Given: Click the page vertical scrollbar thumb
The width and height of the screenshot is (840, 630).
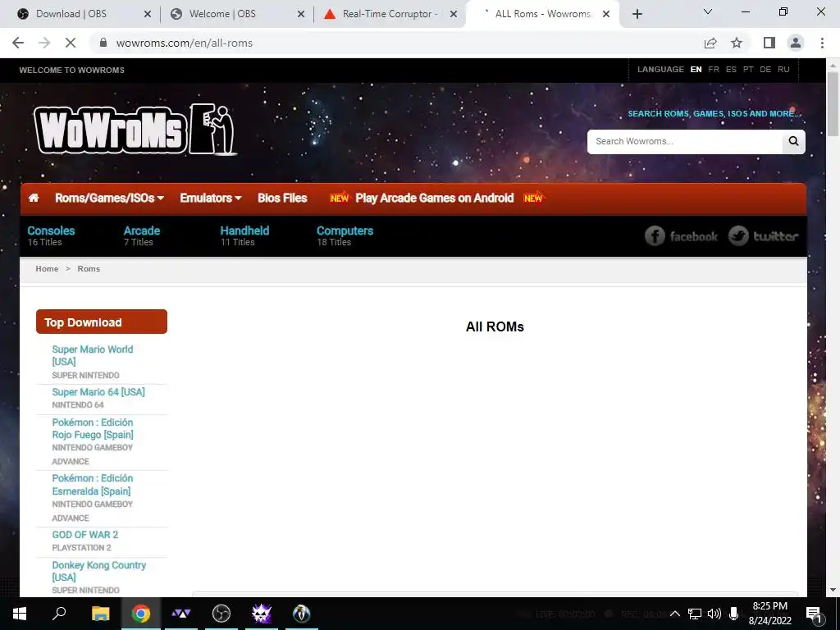Looking at the screenshot, I should pos(833,104).
